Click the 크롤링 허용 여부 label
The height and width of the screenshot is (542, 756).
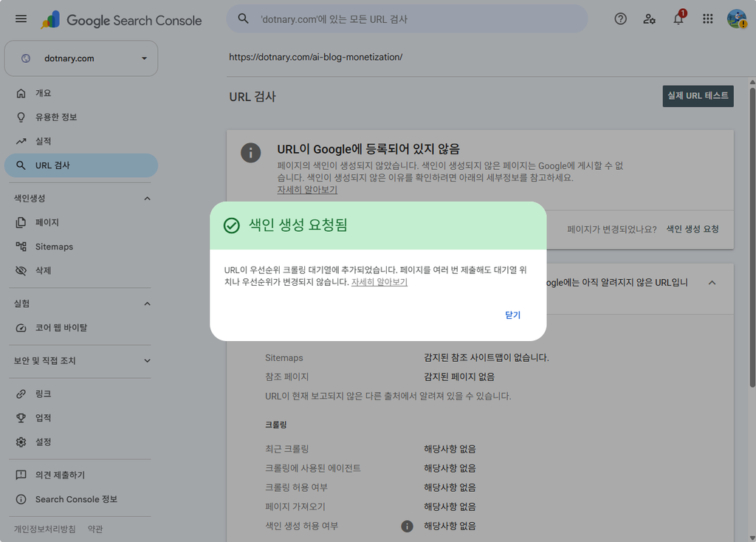tap(297, 487)
